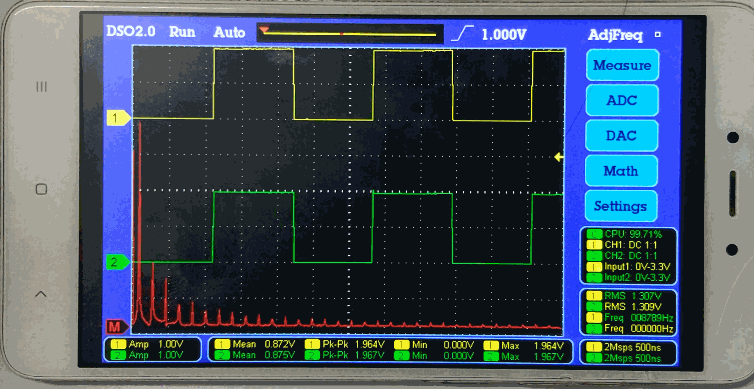Tap the phone's back chevron icon

pyautogui.click(x=41, y=294)
